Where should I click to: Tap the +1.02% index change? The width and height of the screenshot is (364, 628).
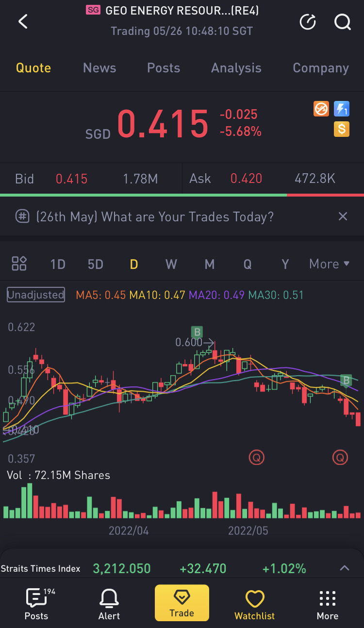click(x=284, y=568)
